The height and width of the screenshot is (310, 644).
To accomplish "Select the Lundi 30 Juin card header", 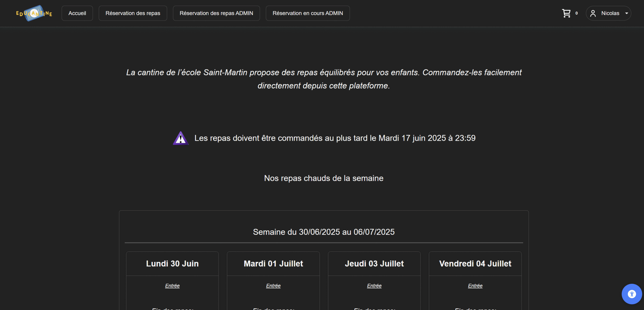I will click(172, 264).
